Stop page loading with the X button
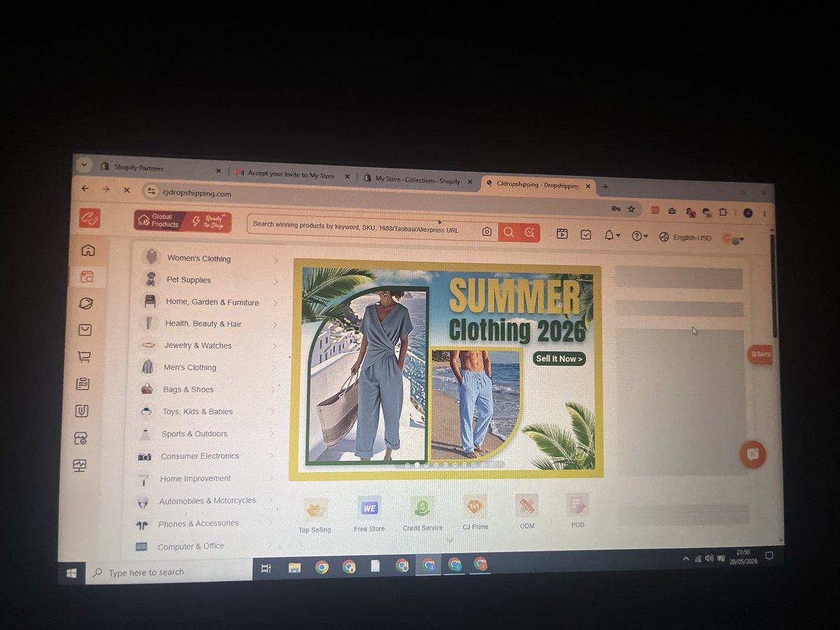Image resolution: width=840 pixels, height=630 pixels. click(x=127, y=190)
